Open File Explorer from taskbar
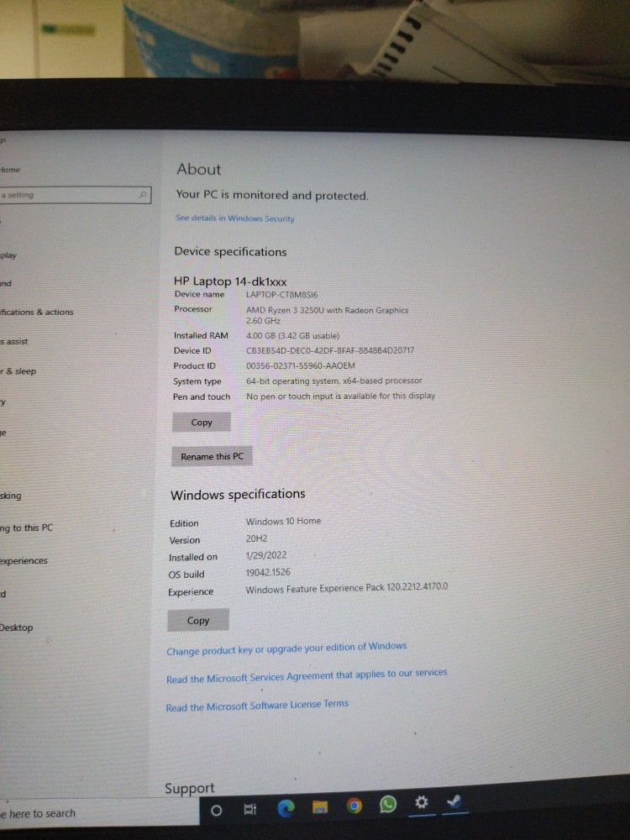Screen dimensions: 630x840 pos(320,806)
